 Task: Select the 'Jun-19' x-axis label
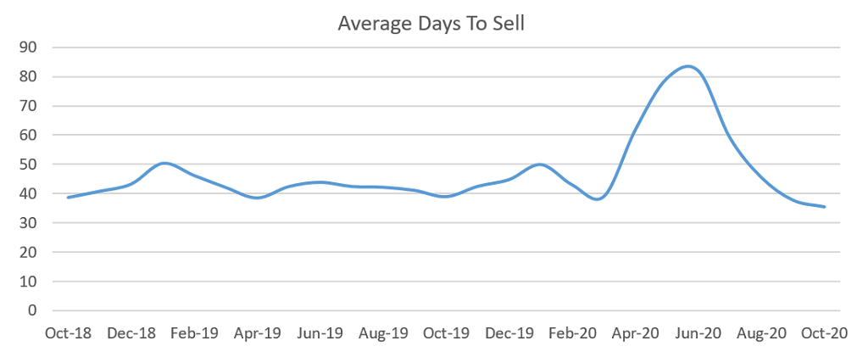pyautogui.click(x=320, y=334)
